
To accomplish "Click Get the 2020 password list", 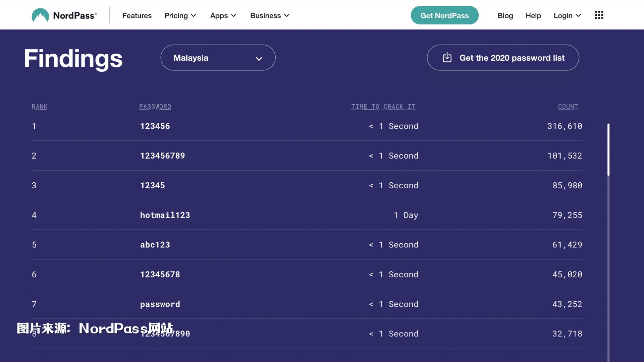I will tap(503, 58).
